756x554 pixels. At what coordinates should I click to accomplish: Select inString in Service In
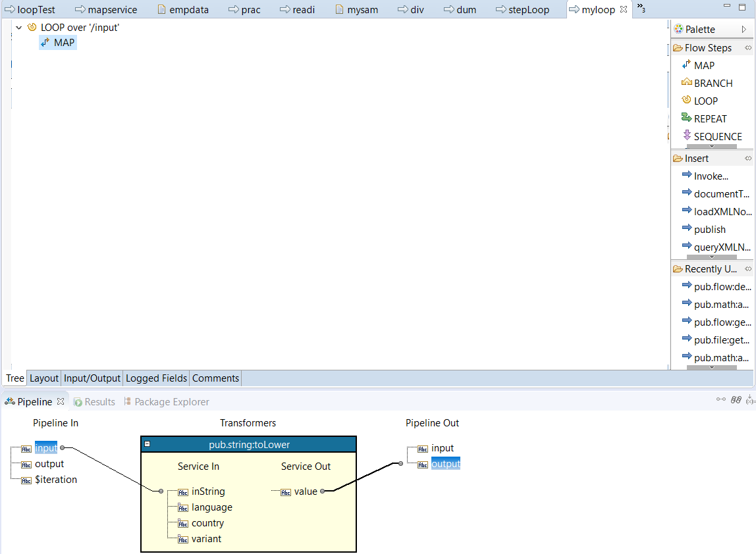click(208, 491)
